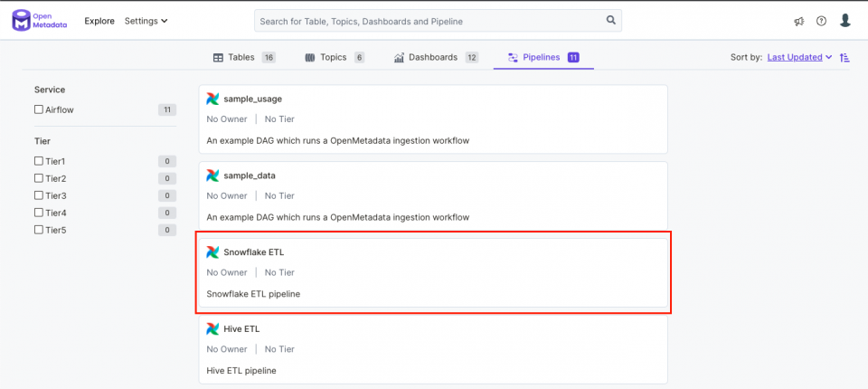Click the search magnifier icon
Image resolution: width=868 pixels, height=389 pixels.
pyautogui.click(x=610, y=21)
